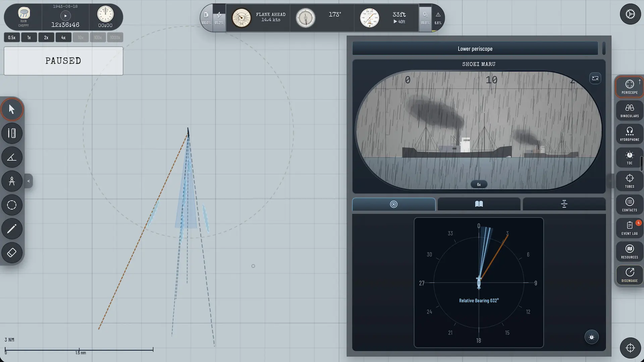
Task: Open the Periscope station
Action: [630, 87]
